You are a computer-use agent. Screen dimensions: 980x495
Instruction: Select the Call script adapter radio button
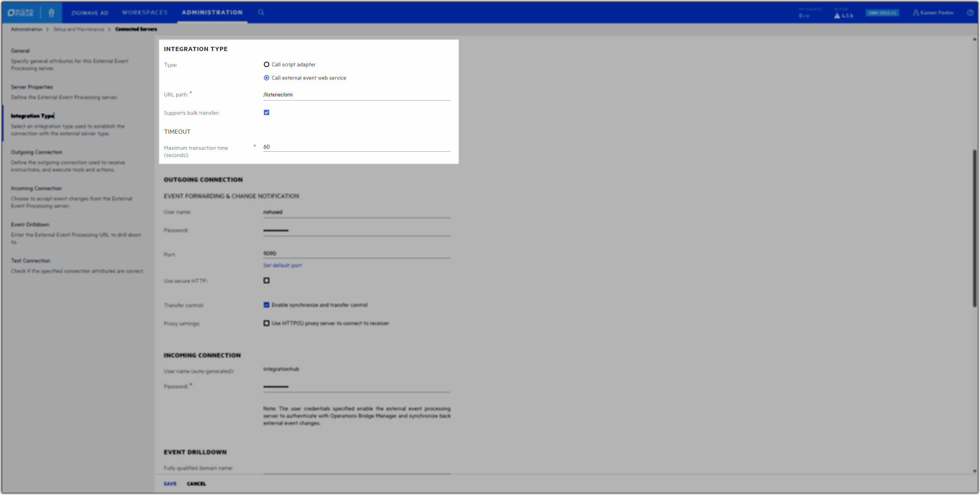pos(267,64)
